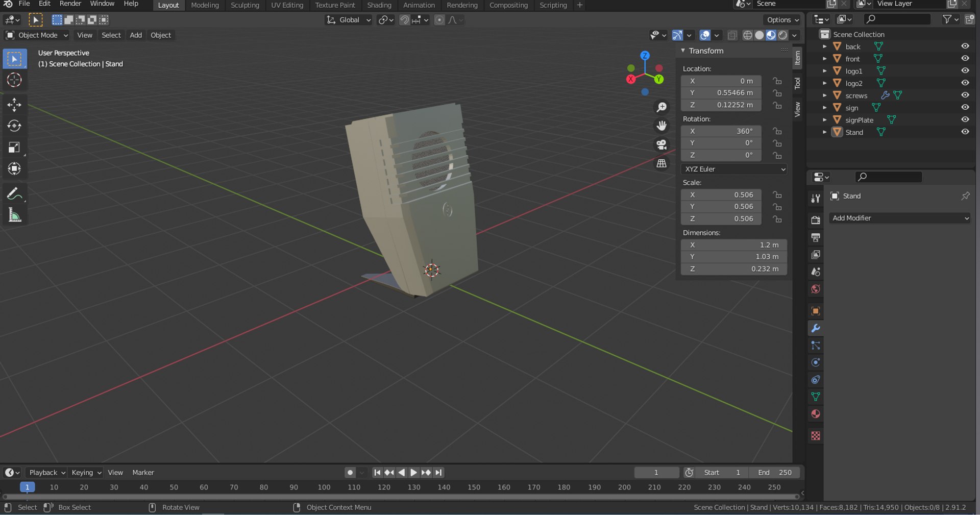Select the Cursor tool in the toolbar
Viewport: 980px width, 515px height.
coord(14,80)
